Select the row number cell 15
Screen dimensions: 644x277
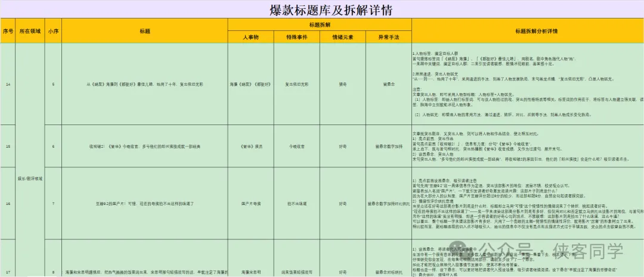8,146
